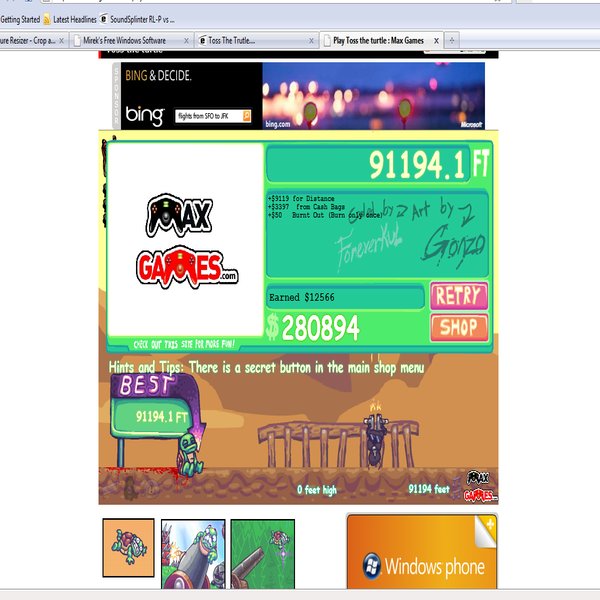
Task: Click the Max Games logo in game corner
Action: [480, 486]
